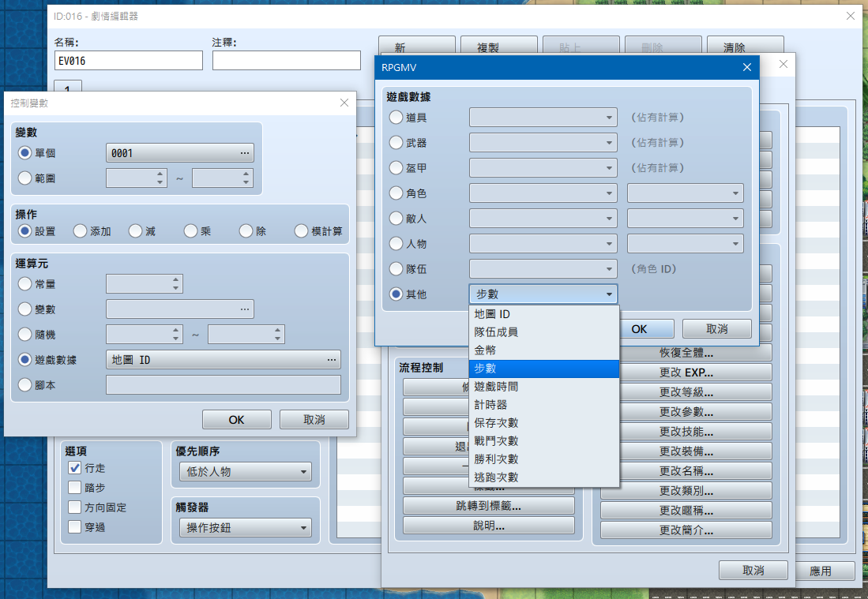The image size is (868, 599).
Task: Choose 計時器 list option
Action: (x=543, y=404)
